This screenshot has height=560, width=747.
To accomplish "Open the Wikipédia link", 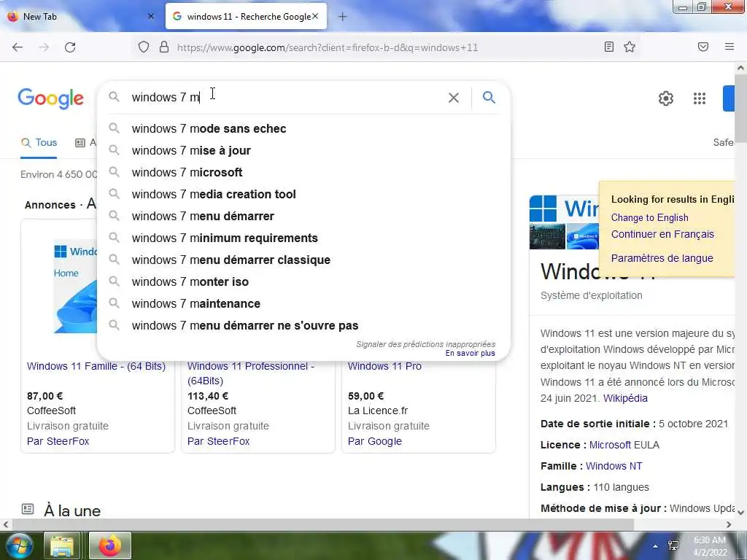I will click(x=625, y=398).
